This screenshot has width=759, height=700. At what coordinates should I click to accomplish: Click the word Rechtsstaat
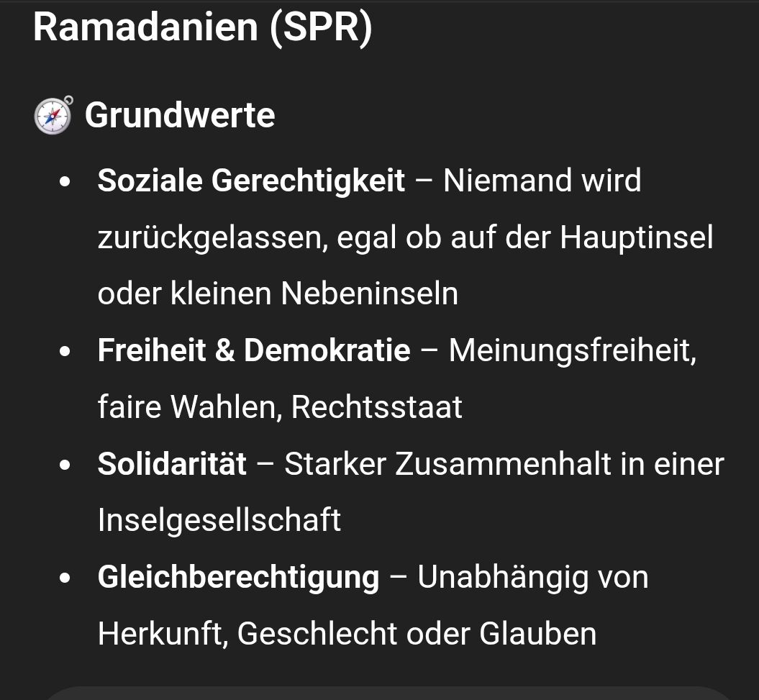click(x=376, y=407)
